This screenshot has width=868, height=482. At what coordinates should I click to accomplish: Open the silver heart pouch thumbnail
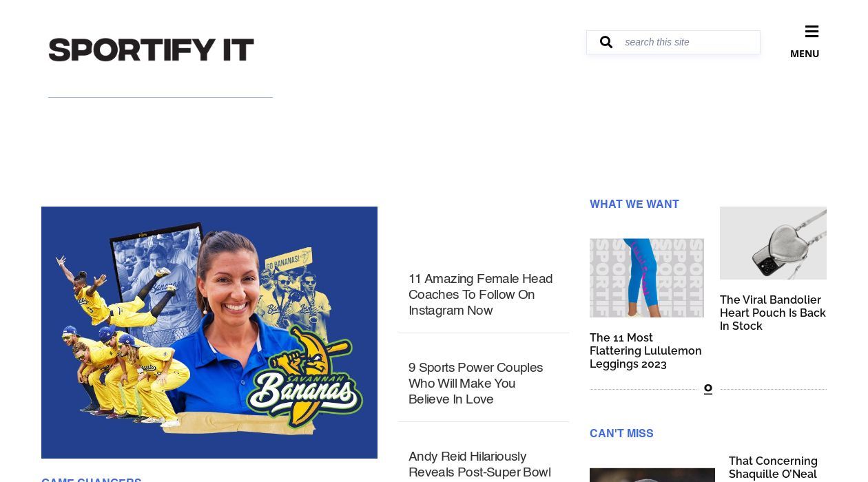tap(773, 243)
